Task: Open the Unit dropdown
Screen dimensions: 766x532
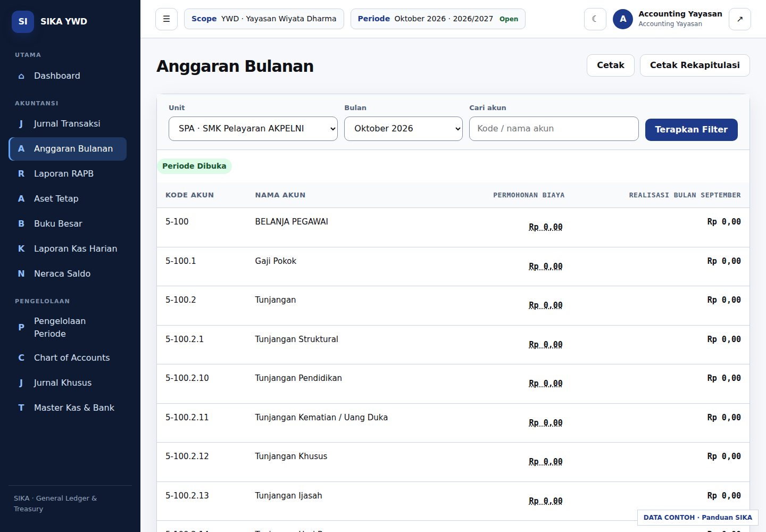Action: pos(253,129)
